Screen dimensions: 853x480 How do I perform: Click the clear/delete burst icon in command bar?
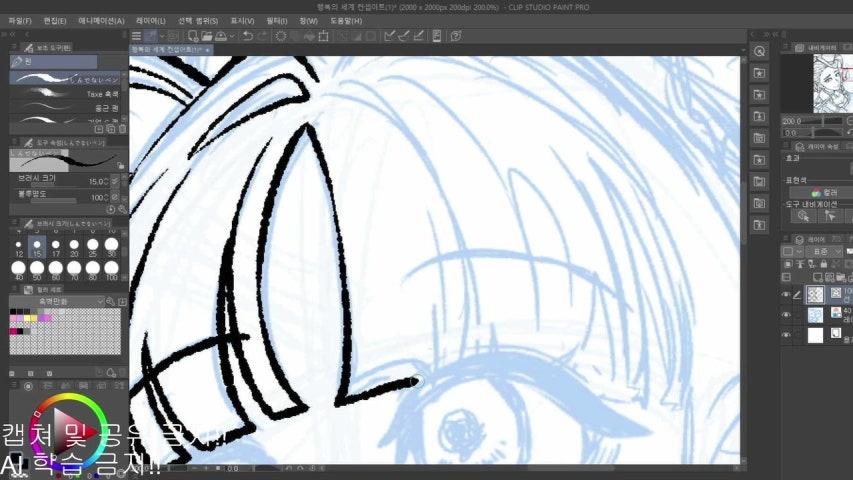pyautogui.click(x=281, y=36)
